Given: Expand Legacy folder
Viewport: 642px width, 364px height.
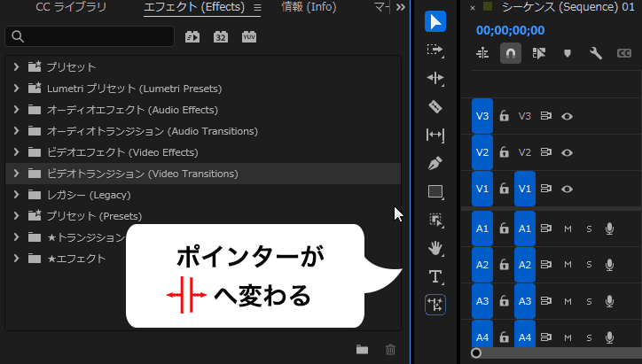Looking at the screenshot, I should 16,194.
